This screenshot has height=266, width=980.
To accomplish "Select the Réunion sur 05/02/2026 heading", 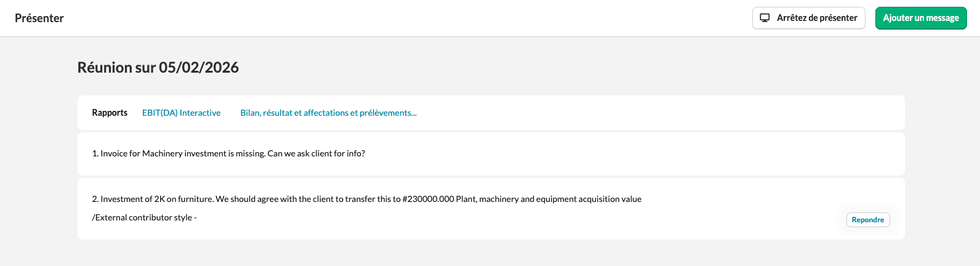I will point(158,68).
